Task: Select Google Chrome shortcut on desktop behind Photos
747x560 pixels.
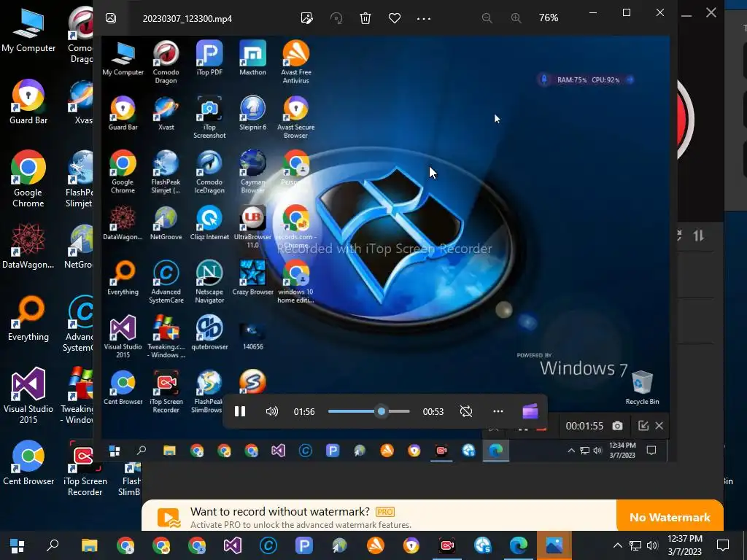Action: point(28,178)
